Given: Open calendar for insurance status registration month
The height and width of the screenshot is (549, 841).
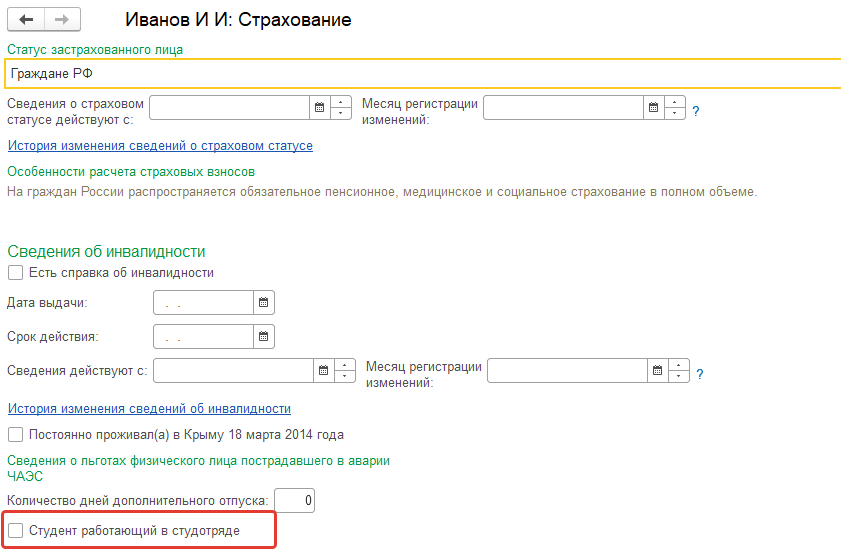Looking at the screenshot, I should click(x=653, y=107).
